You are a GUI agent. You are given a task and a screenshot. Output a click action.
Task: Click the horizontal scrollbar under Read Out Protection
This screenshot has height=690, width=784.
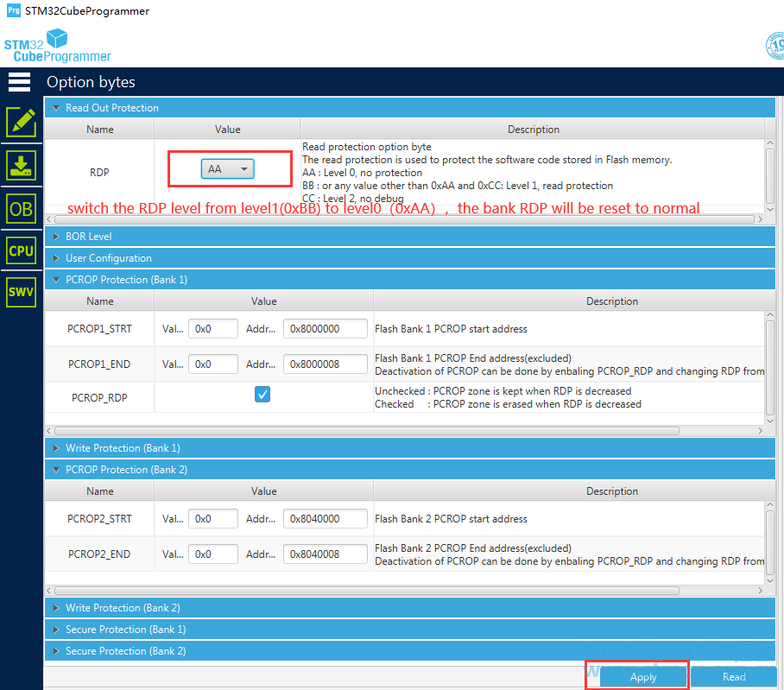pos(404,219)
